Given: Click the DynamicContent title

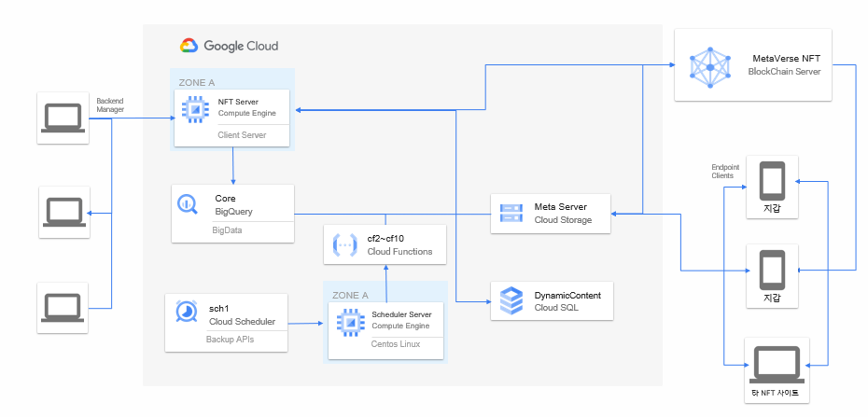Looking at the screenshot, I should [567, 296].
